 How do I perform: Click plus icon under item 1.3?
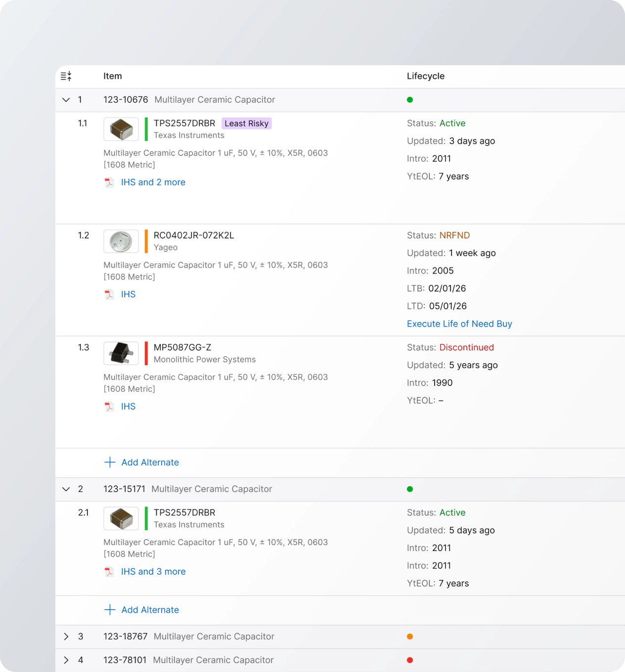[x=110, y=462]
